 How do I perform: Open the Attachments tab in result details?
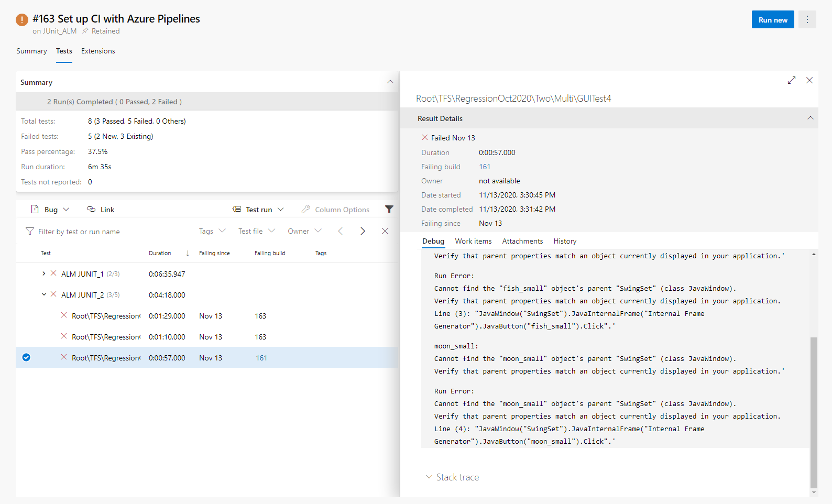(x=522, y=241)
